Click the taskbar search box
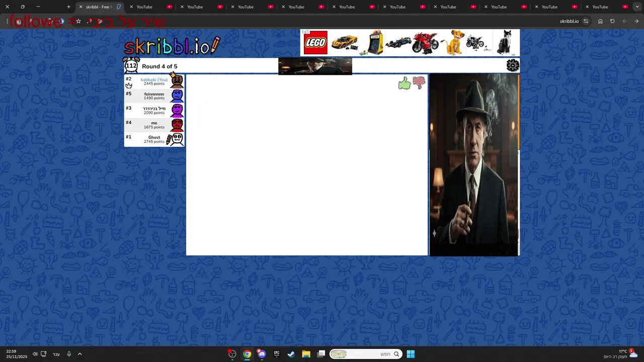 (x=366, y=354)
